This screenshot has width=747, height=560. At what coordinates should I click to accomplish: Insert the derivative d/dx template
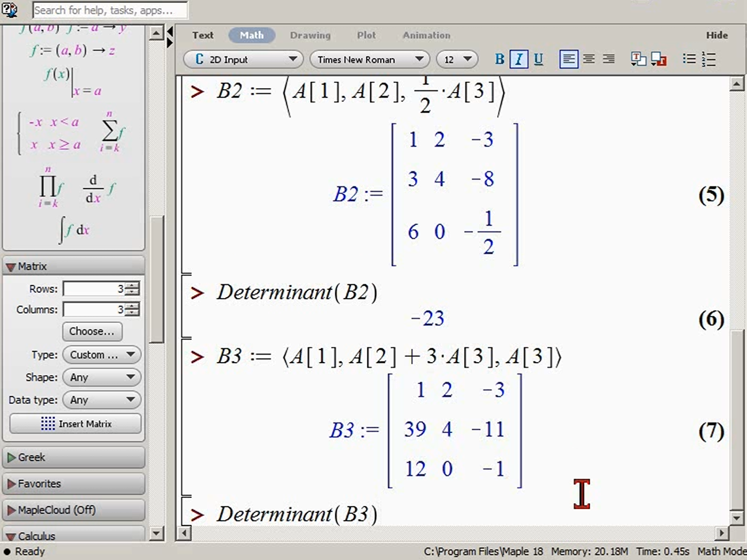pos(100,189)
